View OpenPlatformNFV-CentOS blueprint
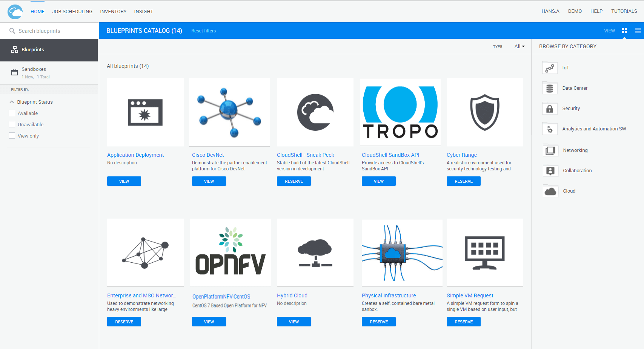The width and height of the screenshot is (644, 349). click(x=209, y=322)
